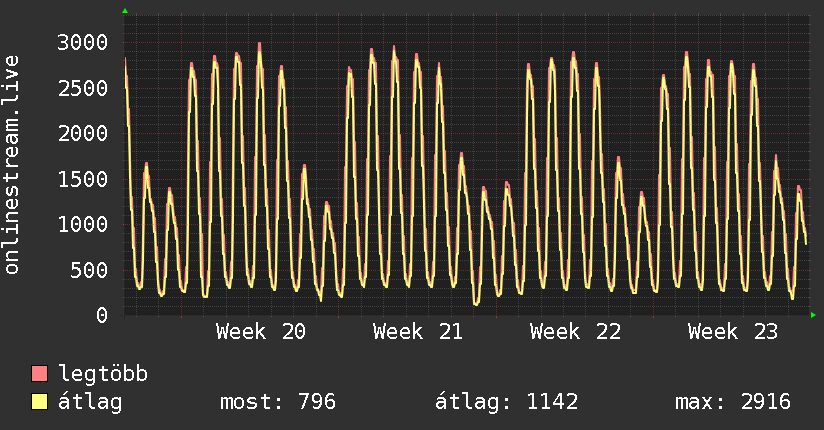
Task: Click the yellow átlag legend color swatch
Action: (39, 402)
